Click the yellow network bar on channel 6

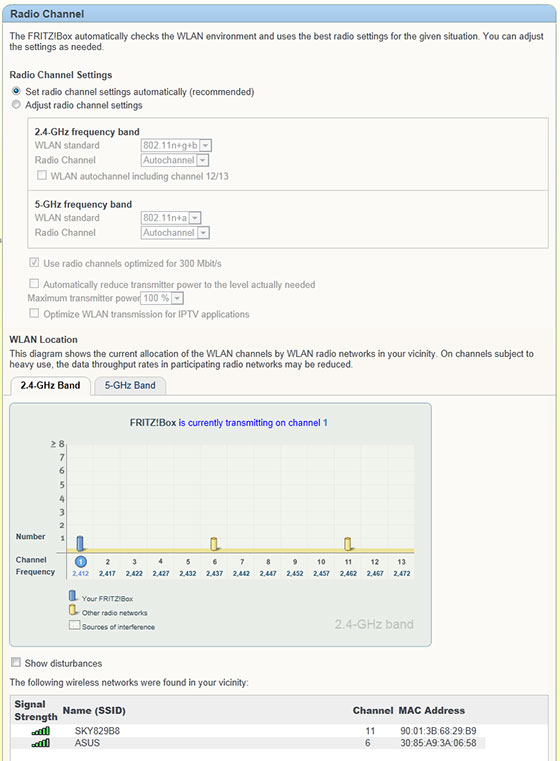(214, 544)
